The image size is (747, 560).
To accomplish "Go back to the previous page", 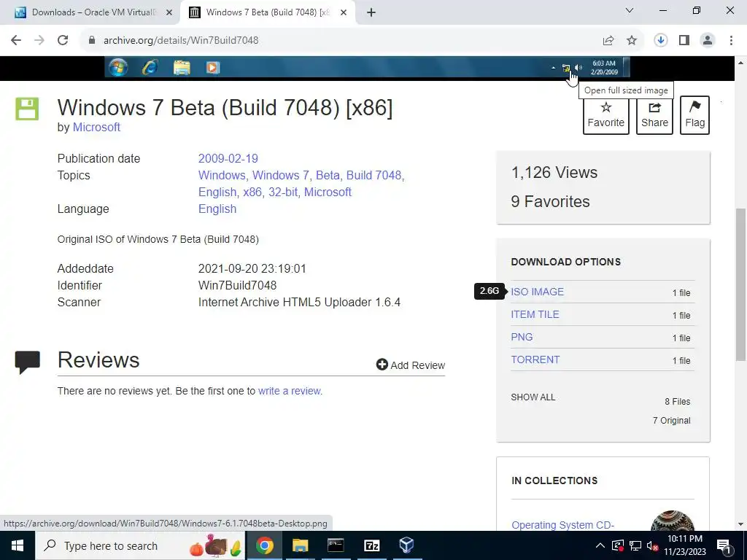I will click(x=16, y=41).
